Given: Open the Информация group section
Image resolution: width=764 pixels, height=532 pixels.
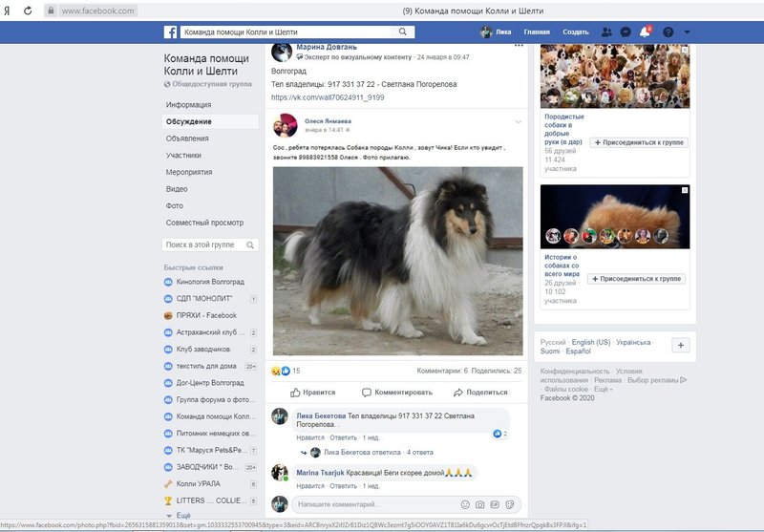Looking at the screenshot, I should click(x=188, y=105).
